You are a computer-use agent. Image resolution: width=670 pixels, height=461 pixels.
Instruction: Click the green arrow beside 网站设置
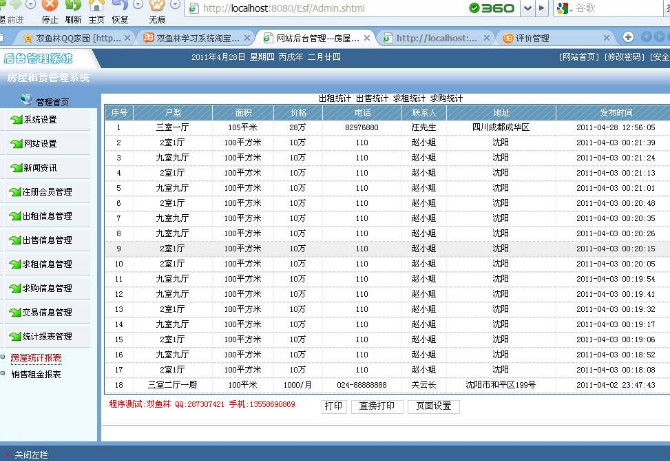(x=17, y=144)
